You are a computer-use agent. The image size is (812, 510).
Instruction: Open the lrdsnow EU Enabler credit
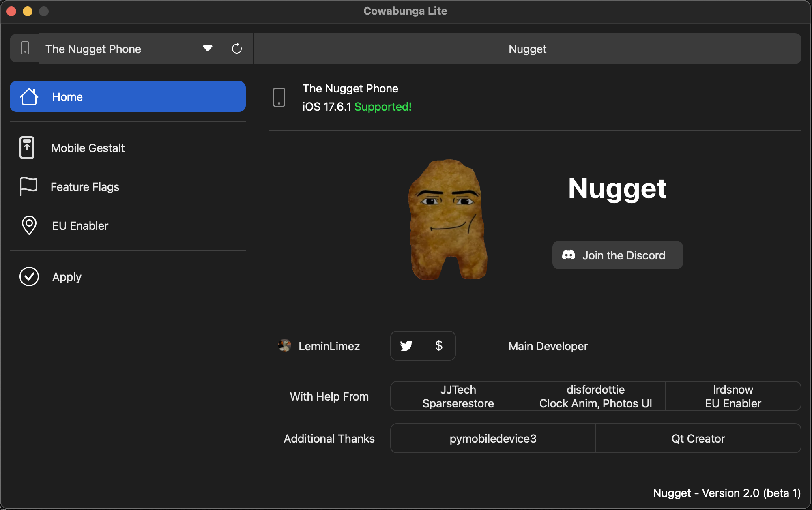pyautogui.click(x=733, y=396)
